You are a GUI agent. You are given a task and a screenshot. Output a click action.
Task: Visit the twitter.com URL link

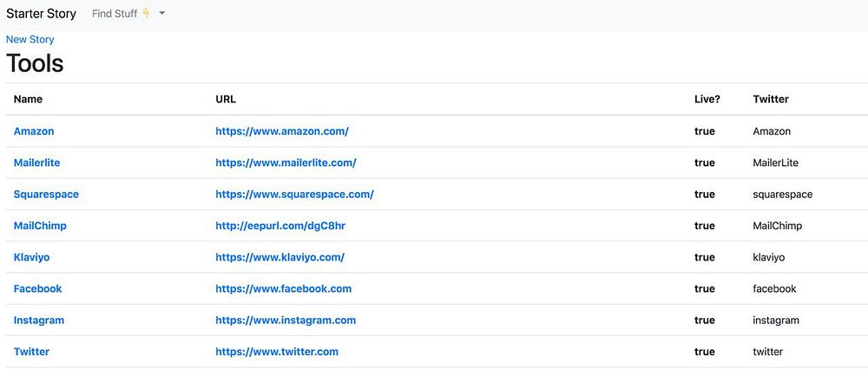point(277,352)
